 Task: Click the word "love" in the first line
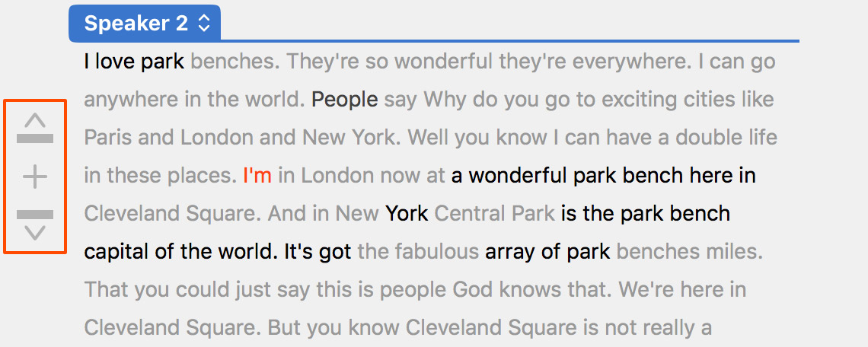point(114,62)
